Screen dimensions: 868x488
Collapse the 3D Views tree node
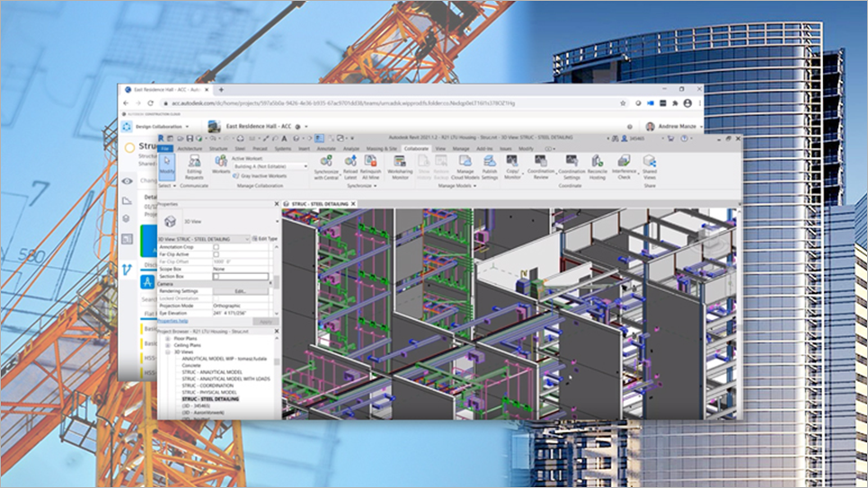(168, 351)
